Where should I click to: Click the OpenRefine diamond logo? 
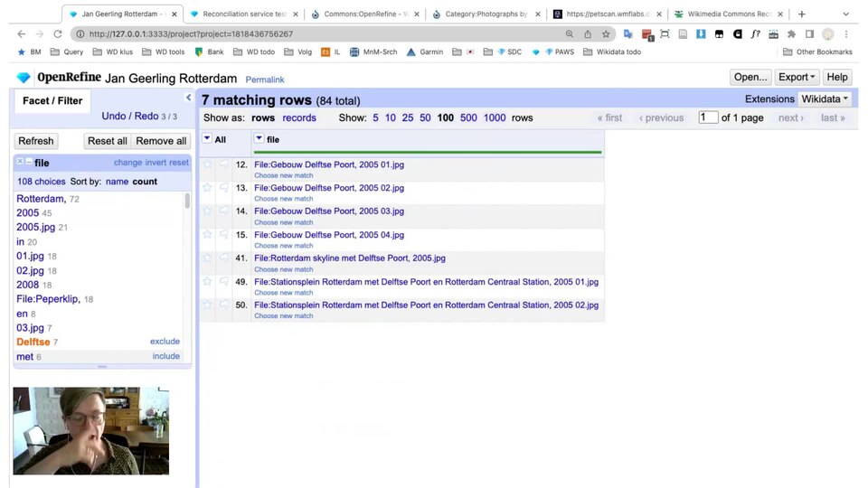point(24,78)
